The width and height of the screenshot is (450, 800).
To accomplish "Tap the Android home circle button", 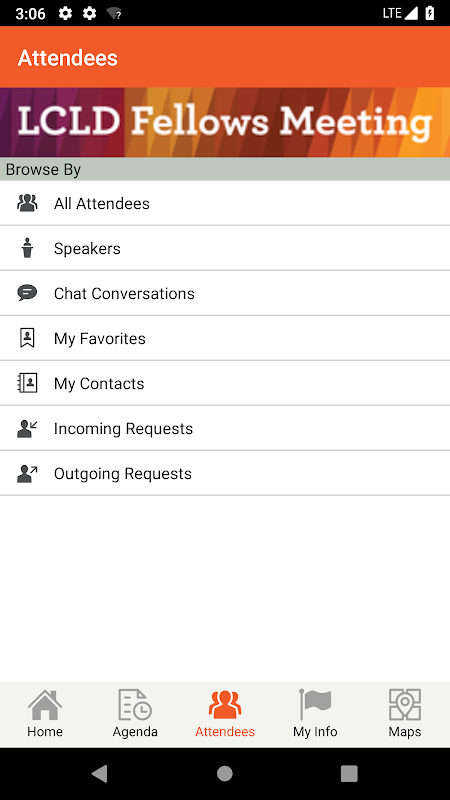I will (224, 773).
